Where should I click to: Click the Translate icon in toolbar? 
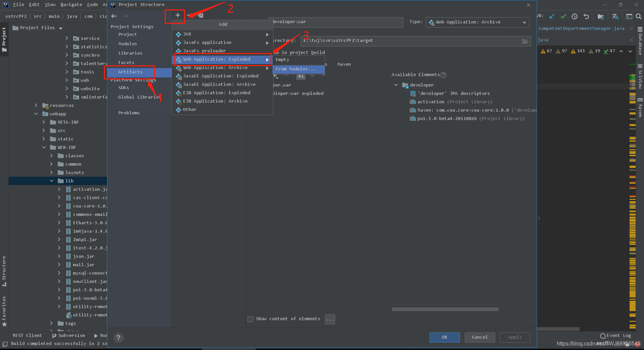click(x=615, y=16)
